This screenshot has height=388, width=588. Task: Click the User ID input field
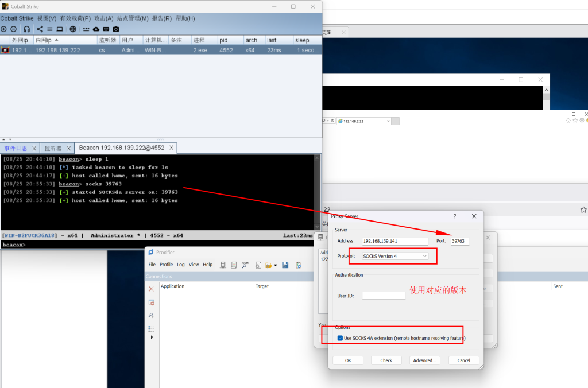pyautogui.click(x=384, y=296)
